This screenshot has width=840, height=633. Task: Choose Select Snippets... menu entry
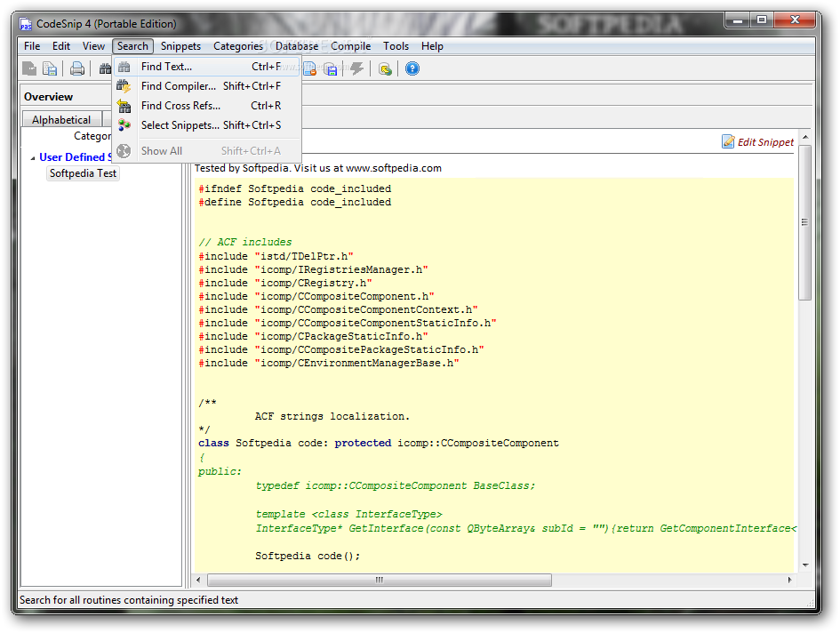pos(207,124)
